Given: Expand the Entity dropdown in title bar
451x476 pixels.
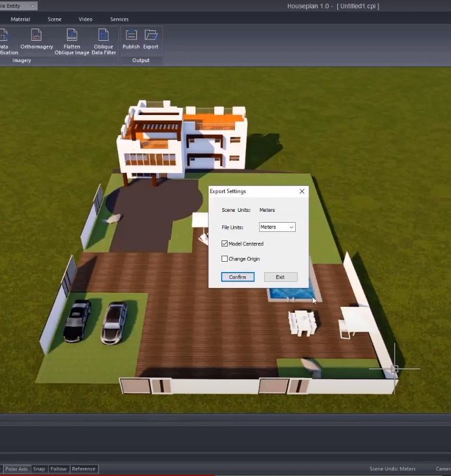Looking at the screenshot, I should click(32, 6).
